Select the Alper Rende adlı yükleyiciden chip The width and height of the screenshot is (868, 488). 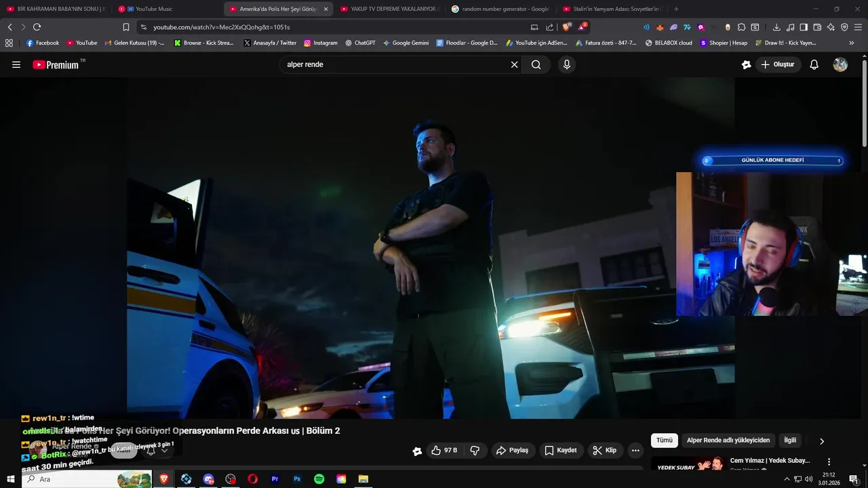728,440
